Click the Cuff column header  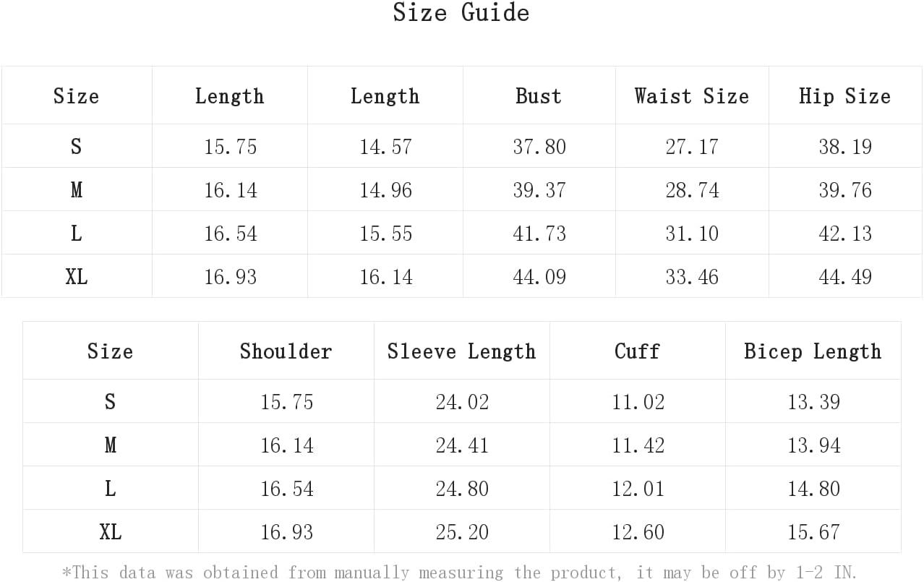638,351
